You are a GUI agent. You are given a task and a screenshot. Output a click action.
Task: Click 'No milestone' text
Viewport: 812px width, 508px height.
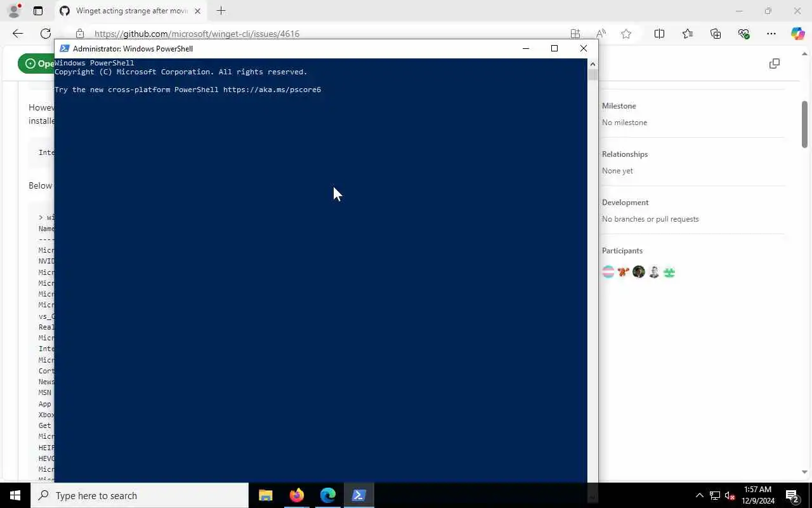624,123
